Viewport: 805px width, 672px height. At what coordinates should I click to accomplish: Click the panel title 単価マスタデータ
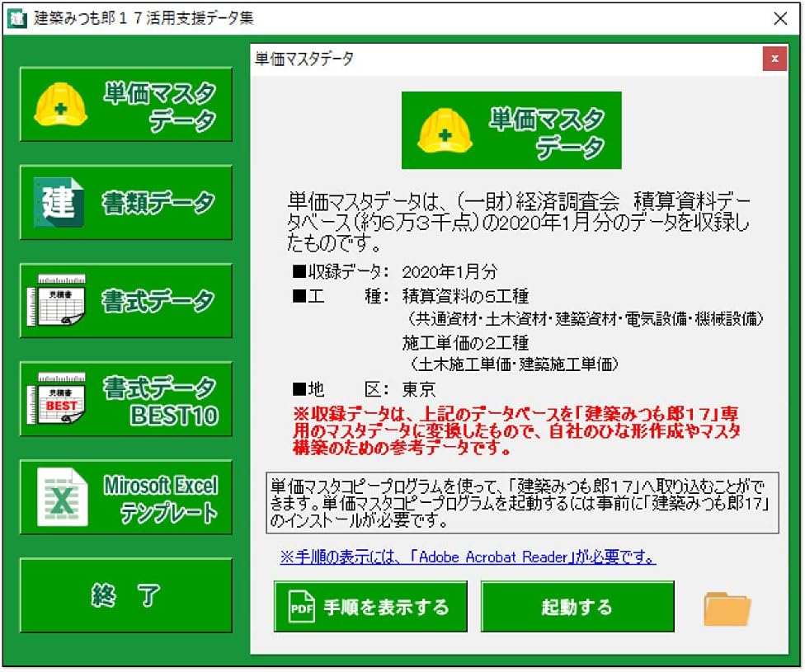click(x=304, y=59)
